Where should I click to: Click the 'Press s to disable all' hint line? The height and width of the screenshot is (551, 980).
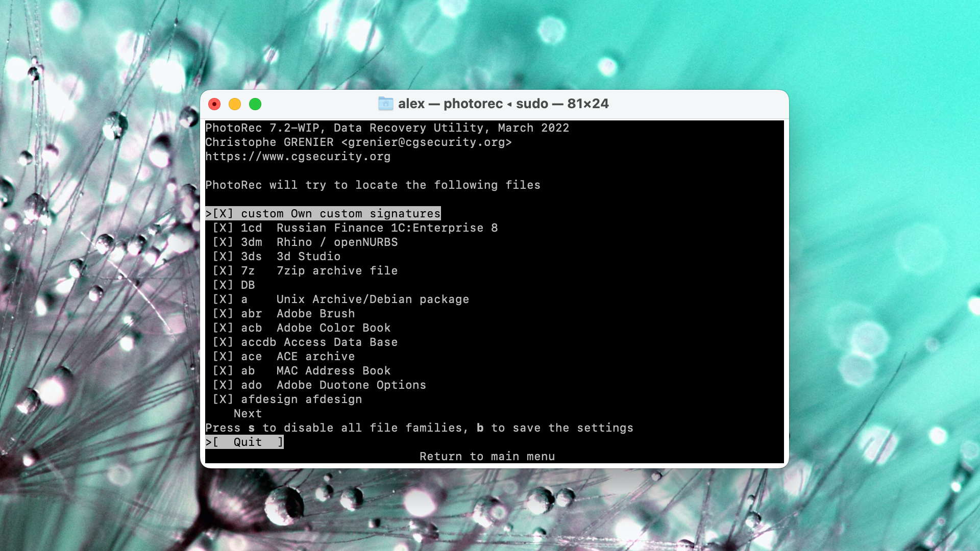419,428
